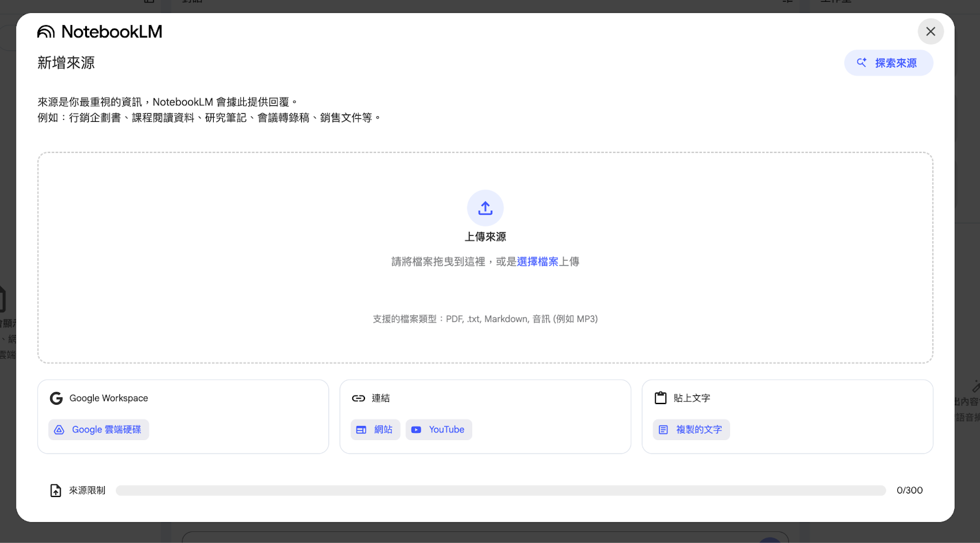This screenshot has height=543, width=980.
Task: Click the sparkle search icon in 探索來源
Action: (862, 62)
